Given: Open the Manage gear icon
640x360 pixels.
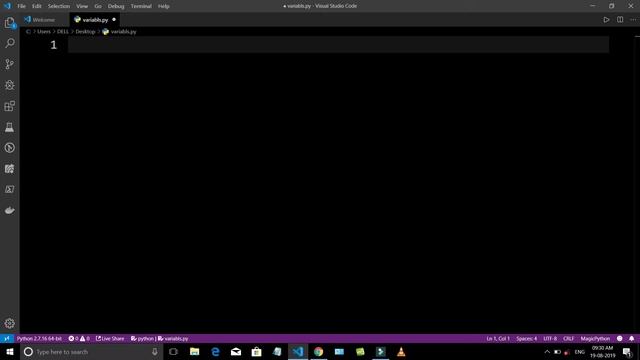Looking at the screenshot, I should click(x=9, y=323).
